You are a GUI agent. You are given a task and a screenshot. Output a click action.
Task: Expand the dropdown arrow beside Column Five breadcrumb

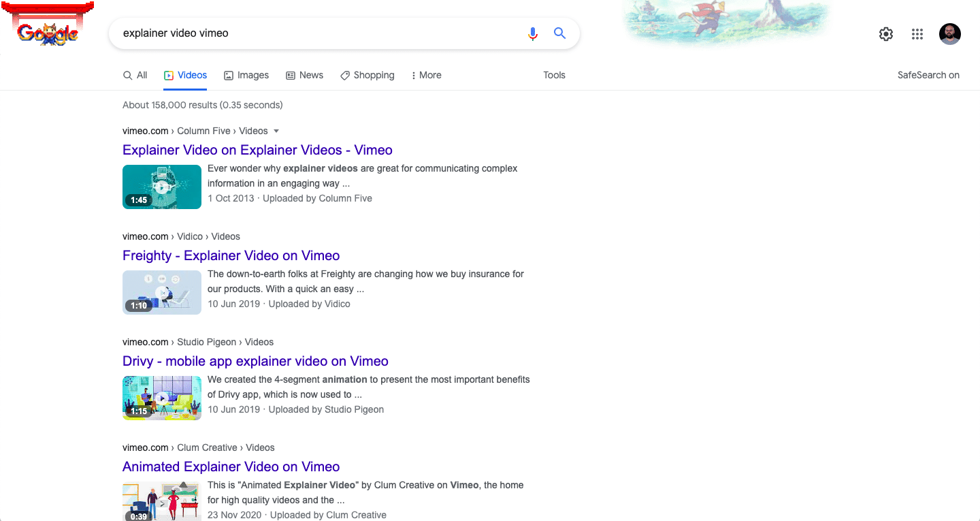(x=276, y=131)
